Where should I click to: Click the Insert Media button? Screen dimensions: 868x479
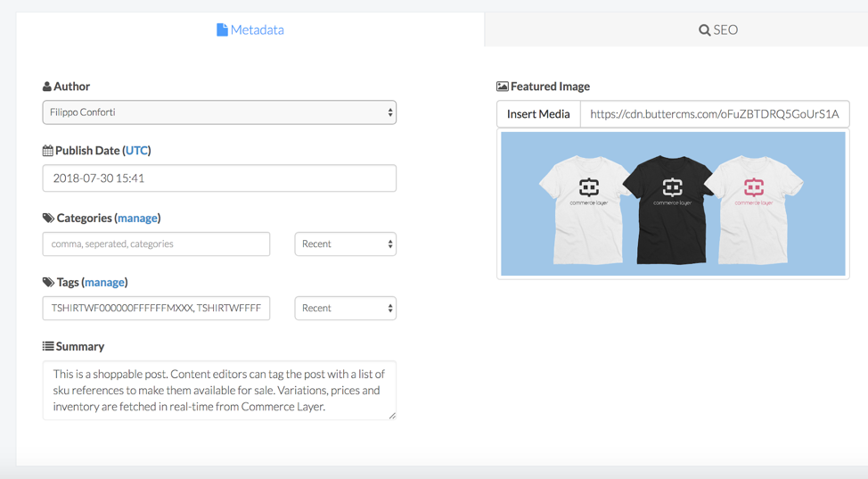pyautogui.click(x=538, y=114)
